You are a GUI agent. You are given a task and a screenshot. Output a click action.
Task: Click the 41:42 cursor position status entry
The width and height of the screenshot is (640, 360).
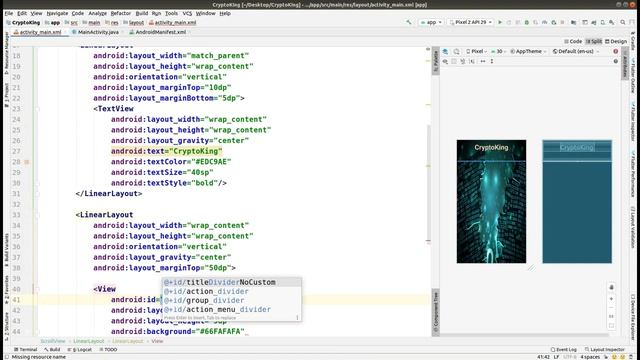[543, 357]
